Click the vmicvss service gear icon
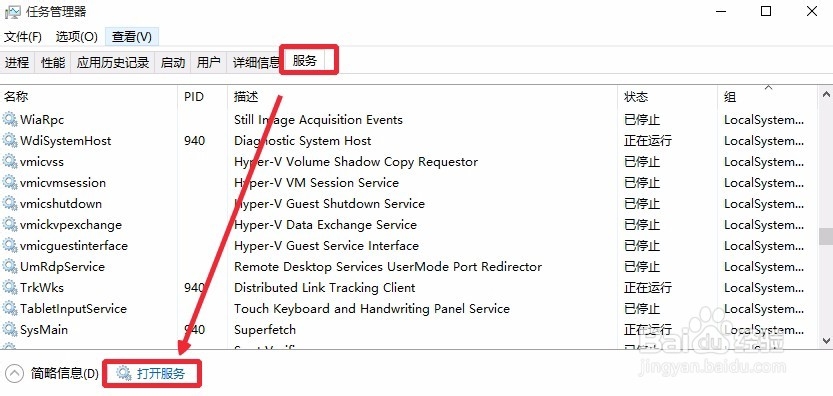This screenshot has height=396, width=833. pos(10,162)
